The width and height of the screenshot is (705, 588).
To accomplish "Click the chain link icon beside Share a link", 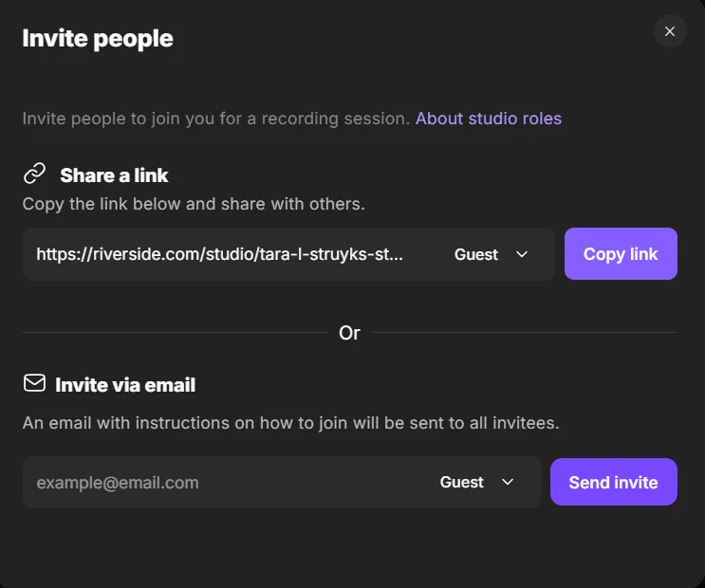I will coord(34,174).
